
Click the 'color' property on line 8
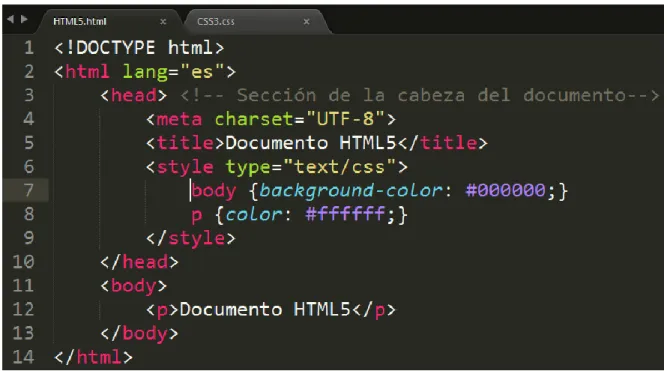point(253,214)
